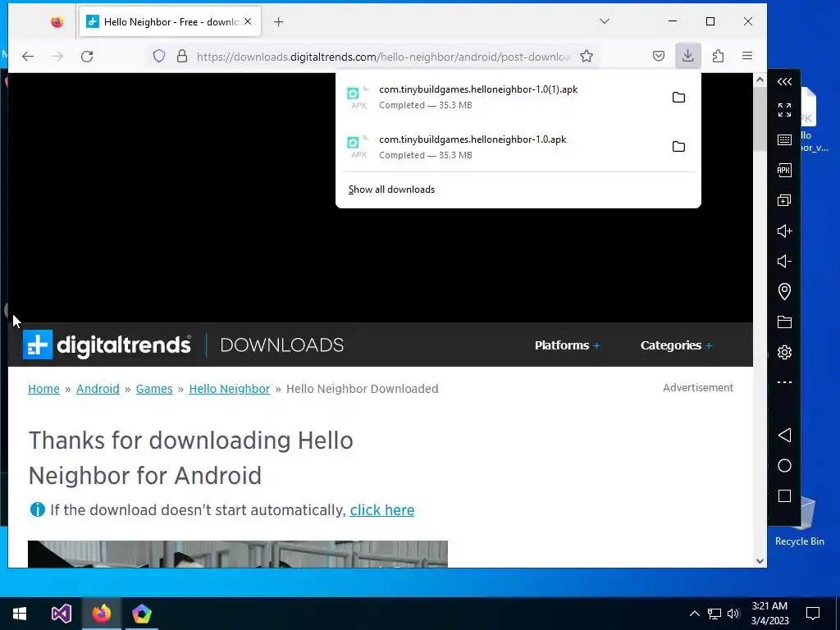Show helloneighbor-1.0(1).apk in folder

tap(678, 97)
